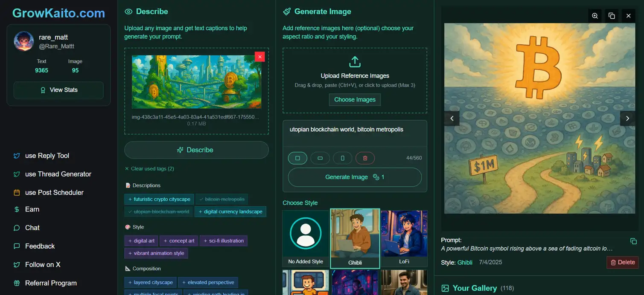This screenshot has width=644, height=295.
Task: Click the Generate Image button
Action: [x=355, y=177]
